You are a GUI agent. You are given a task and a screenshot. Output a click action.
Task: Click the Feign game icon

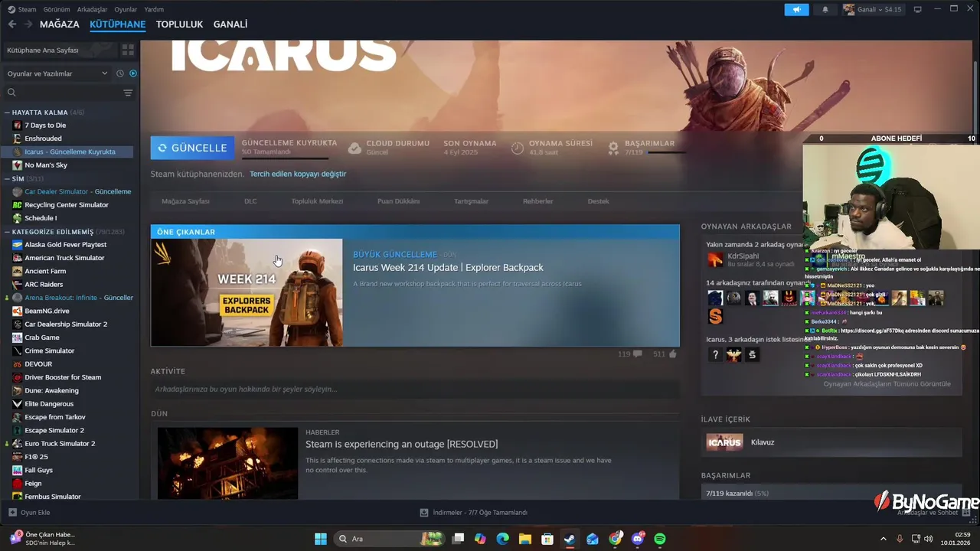point(17,484)
